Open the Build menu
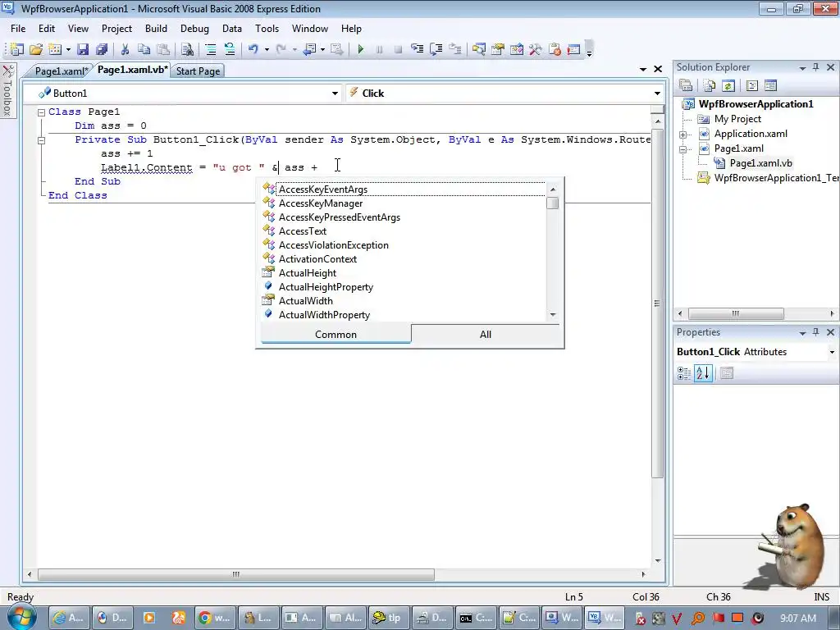This screenshot has width=840, height=630. [x=156, y=29]
